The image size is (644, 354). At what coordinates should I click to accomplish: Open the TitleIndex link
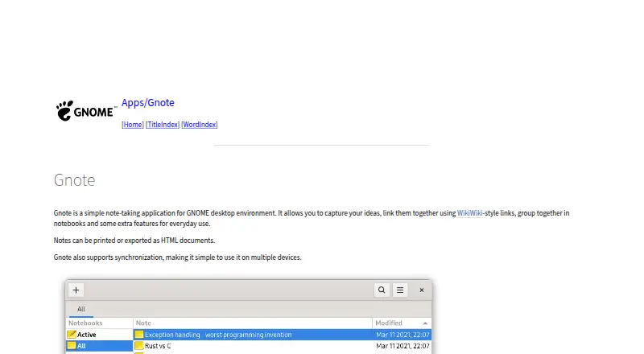163,125
